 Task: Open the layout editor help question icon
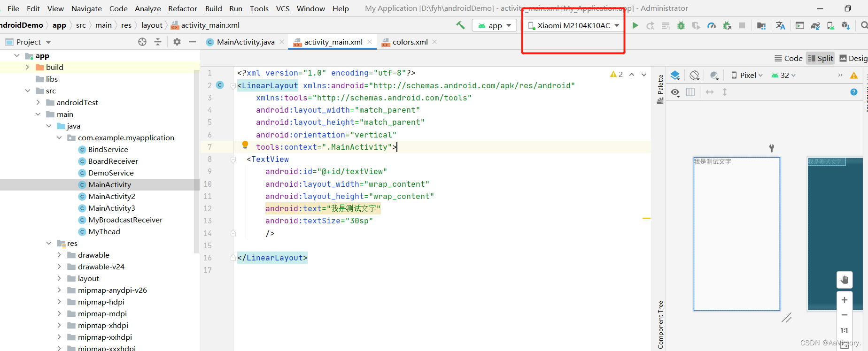coord(854,92)
